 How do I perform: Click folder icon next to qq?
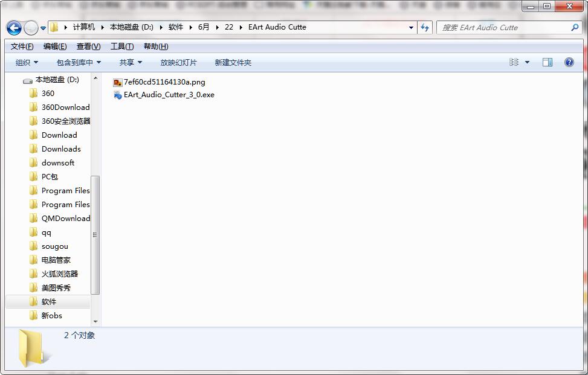click(x=33, y=232)
